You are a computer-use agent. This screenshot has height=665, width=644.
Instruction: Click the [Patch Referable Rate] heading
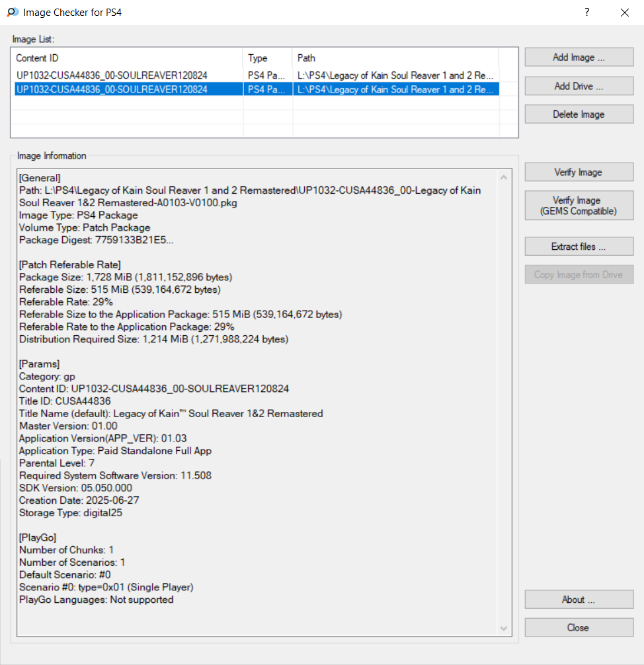[70, 265]
